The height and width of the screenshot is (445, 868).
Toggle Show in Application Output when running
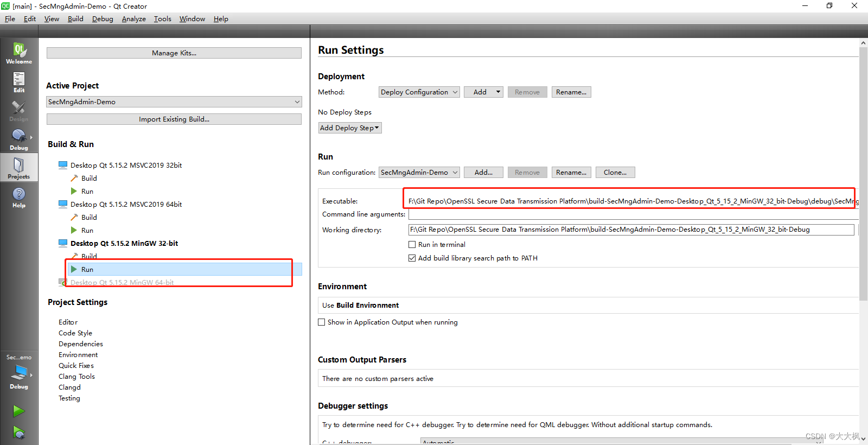tap(322, 322)
